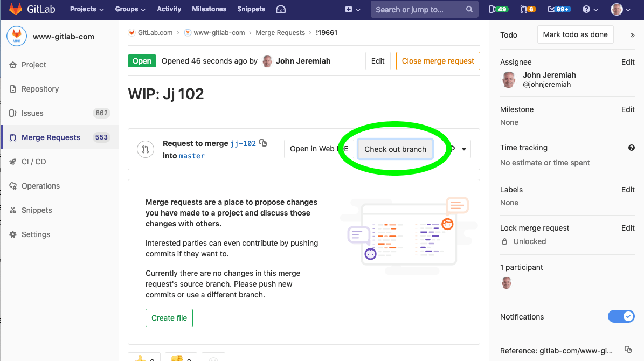Screen dimensions: 644x361
Task: Open merge requests counter showing 6
Action: (528, 10)
